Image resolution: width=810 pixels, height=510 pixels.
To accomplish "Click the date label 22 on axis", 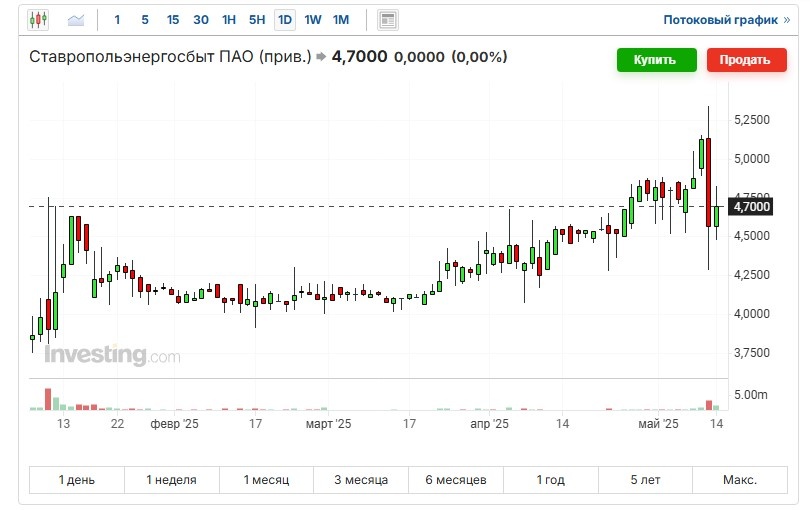I will tap(117, 424).
